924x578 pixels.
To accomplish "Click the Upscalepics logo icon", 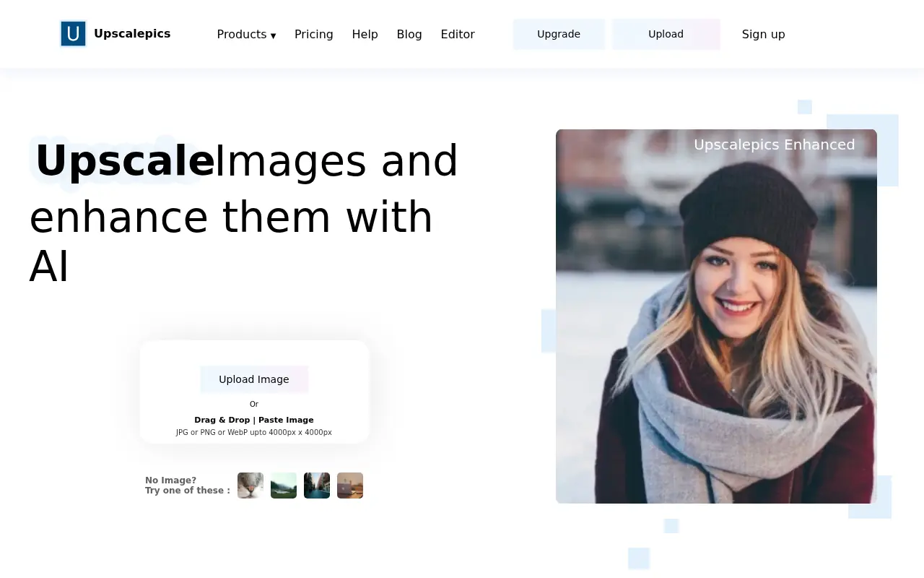I will point(73,33).
